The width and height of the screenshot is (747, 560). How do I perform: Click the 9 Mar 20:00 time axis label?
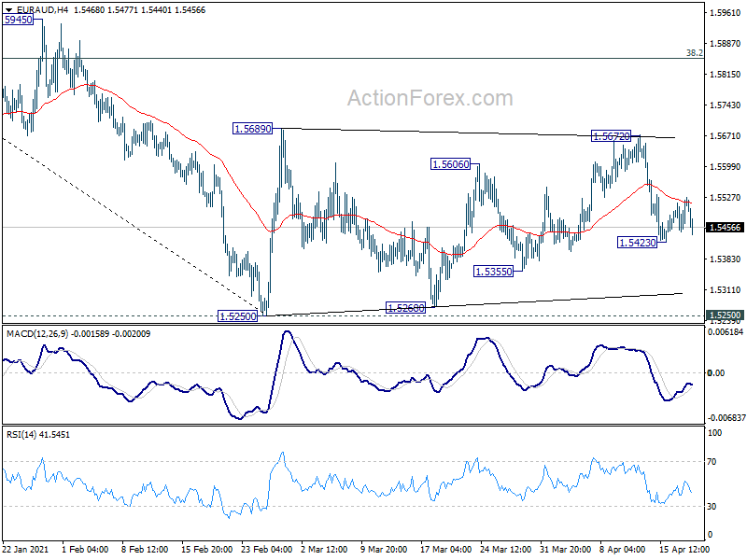[x=384, y=550]
